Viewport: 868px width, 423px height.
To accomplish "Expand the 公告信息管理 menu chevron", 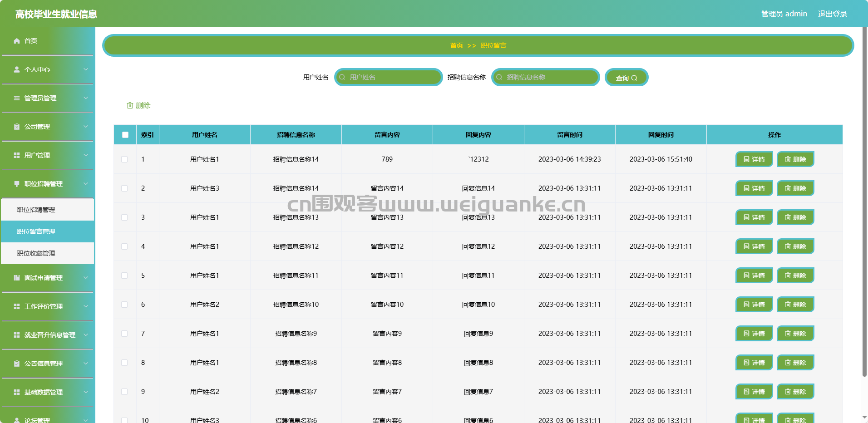I will coord(86,364).
